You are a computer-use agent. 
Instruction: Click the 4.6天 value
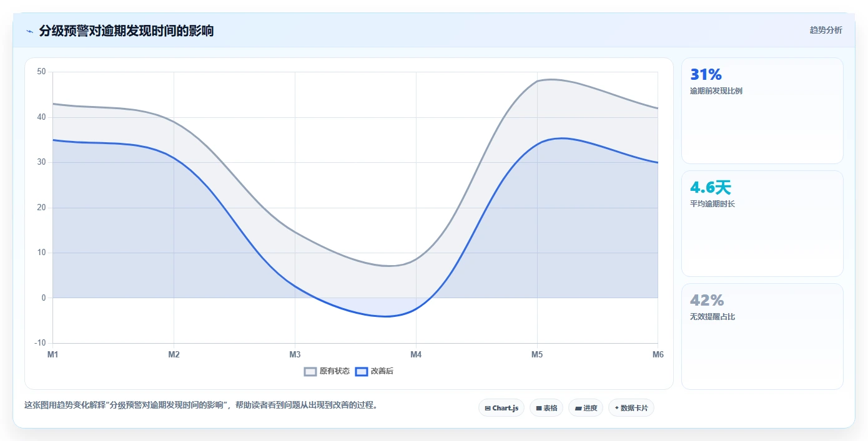(711, 187)
